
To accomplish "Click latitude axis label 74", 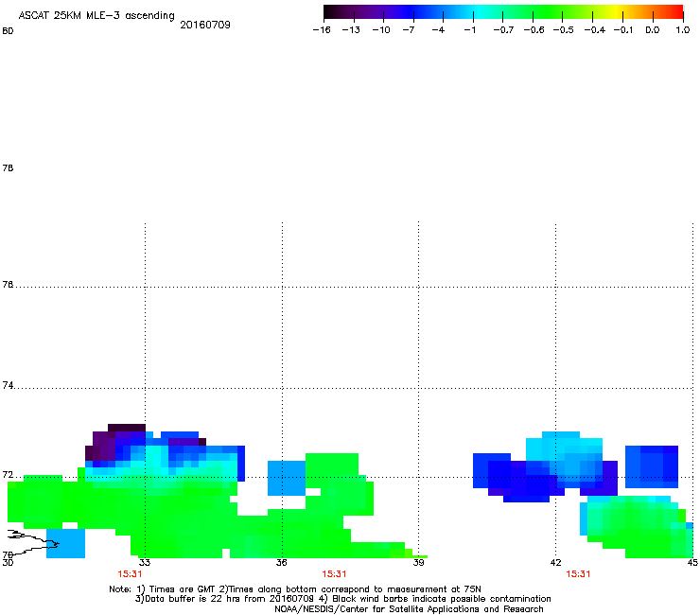I will 8,385.
